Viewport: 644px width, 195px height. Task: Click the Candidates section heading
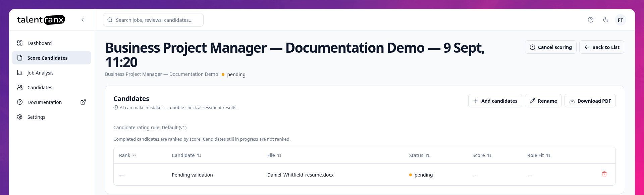coord(131,99)
